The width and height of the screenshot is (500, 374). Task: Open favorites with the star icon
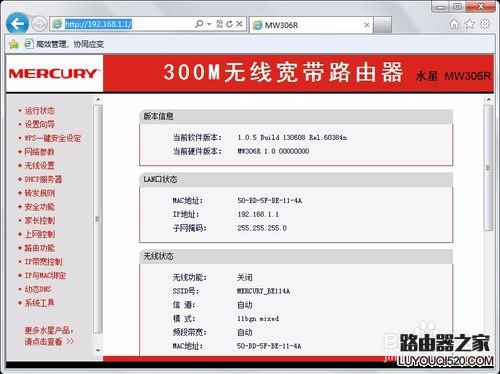pos(470,24)
